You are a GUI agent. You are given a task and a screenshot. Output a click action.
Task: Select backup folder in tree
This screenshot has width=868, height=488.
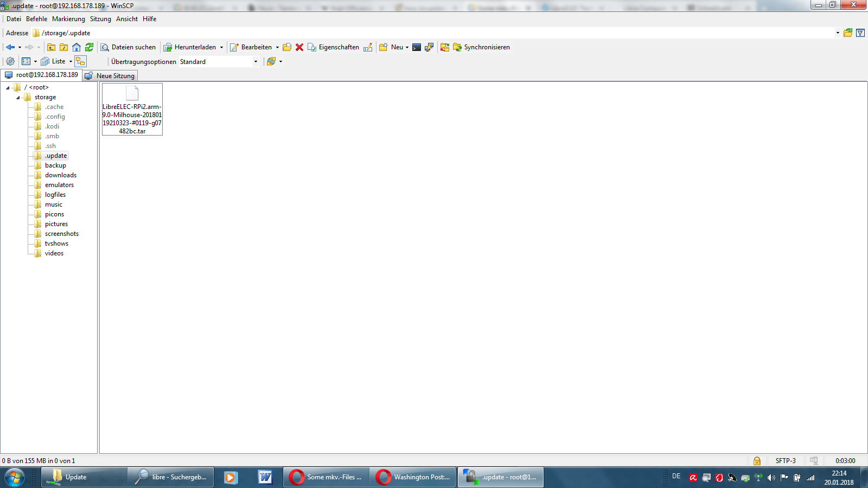[x=55, y=165]
